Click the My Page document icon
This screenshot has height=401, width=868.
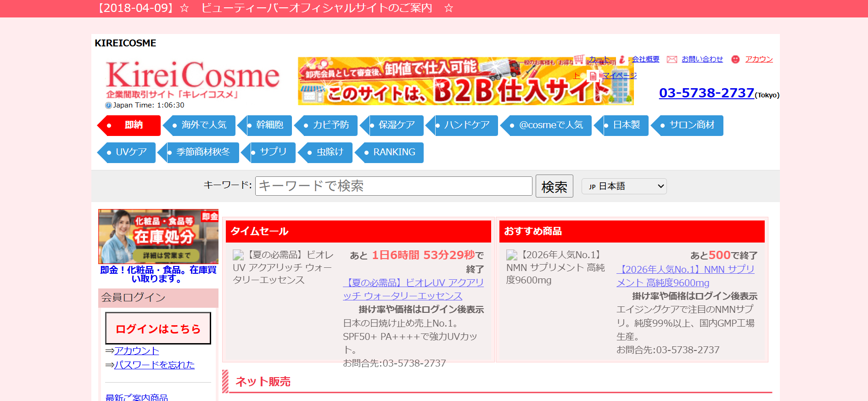click(593, 76)
